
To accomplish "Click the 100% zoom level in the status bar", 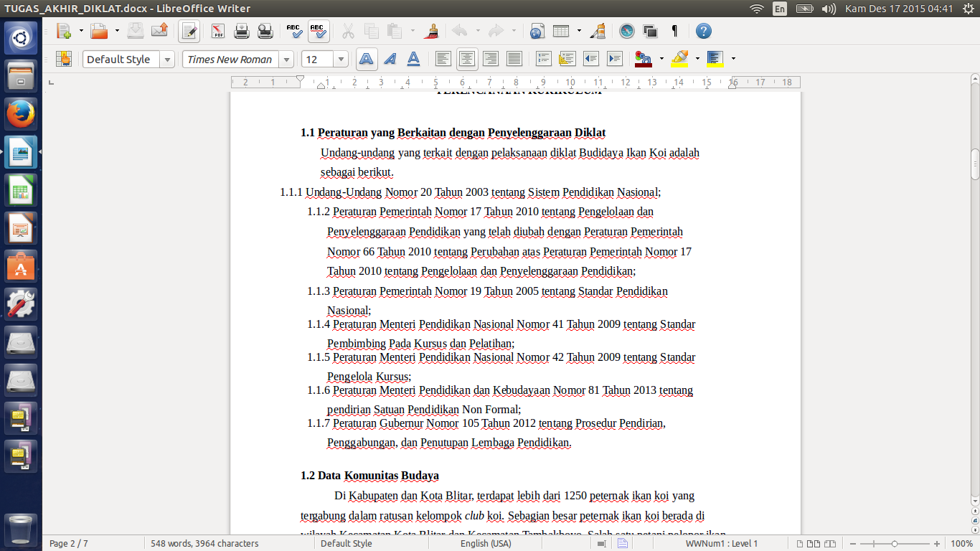I will 961,544.
